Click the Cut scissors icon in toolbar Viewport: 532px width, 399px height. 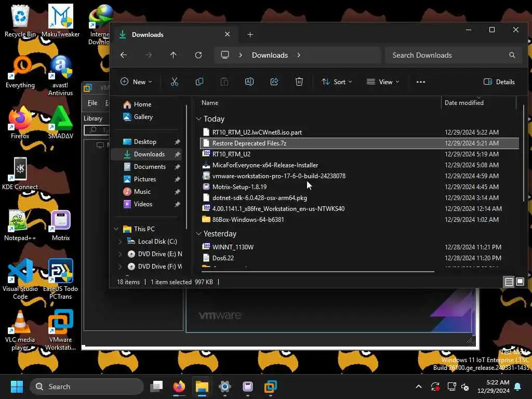pos(175,82)
